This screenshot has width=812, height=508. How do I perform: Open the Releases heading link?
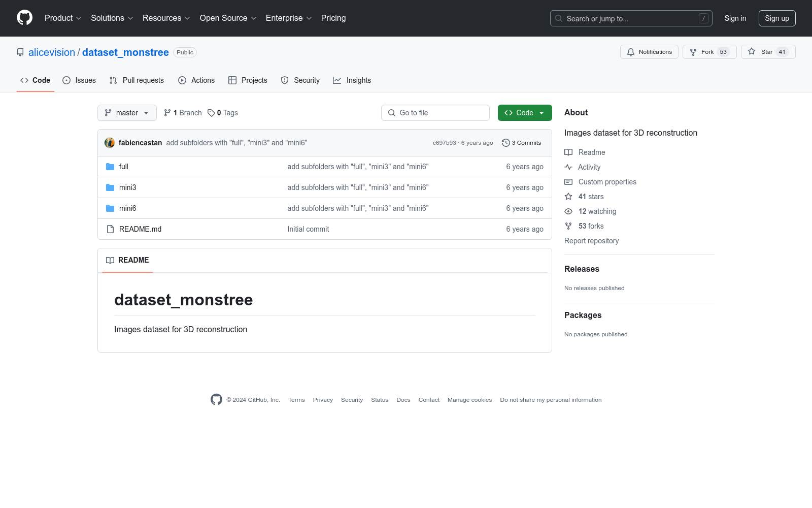(x=582, y=269)
